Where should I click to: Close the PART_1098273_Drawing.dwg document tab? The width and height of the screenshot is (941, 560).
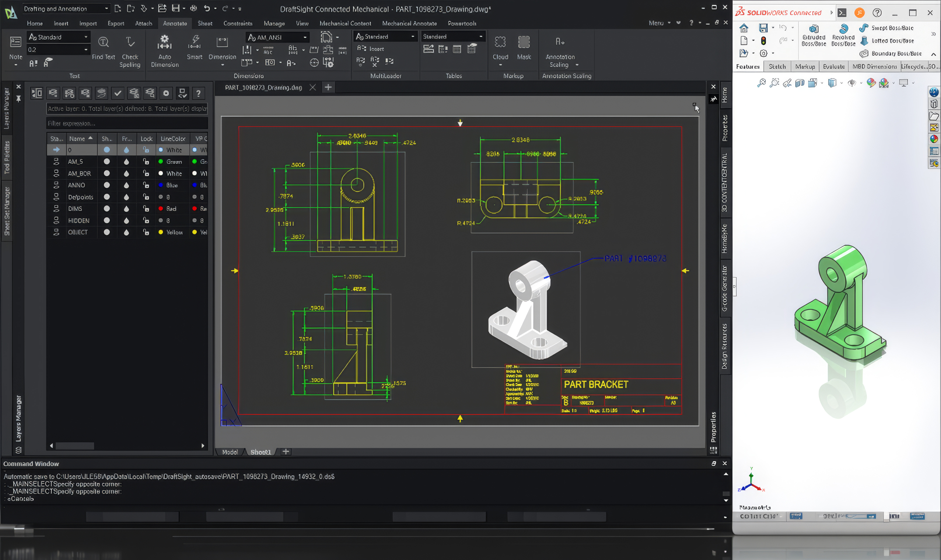tap(313, 87)
